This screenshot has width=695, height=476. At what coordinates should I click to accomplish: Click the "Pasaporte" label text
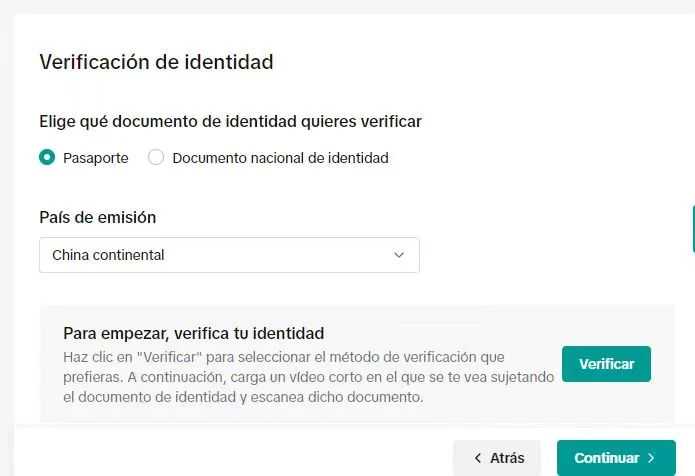95,158
